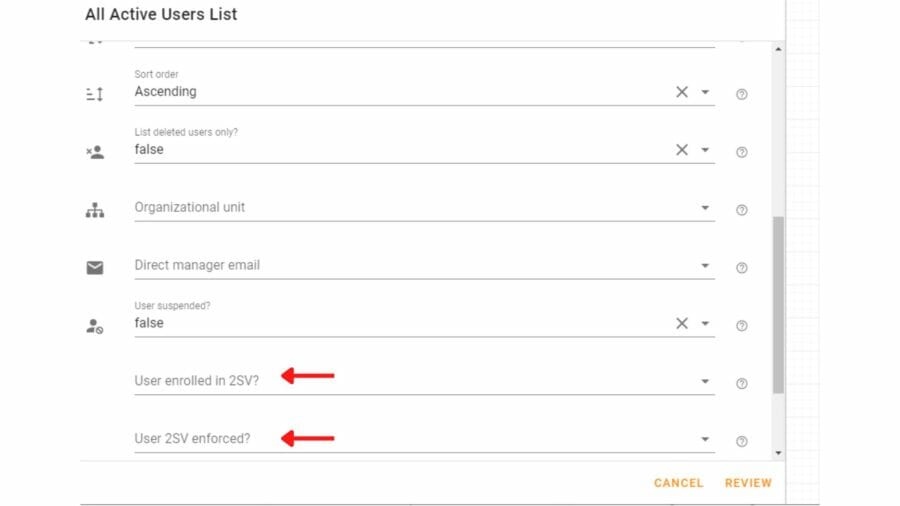Click the User suspended person icon

pos(95,326)
